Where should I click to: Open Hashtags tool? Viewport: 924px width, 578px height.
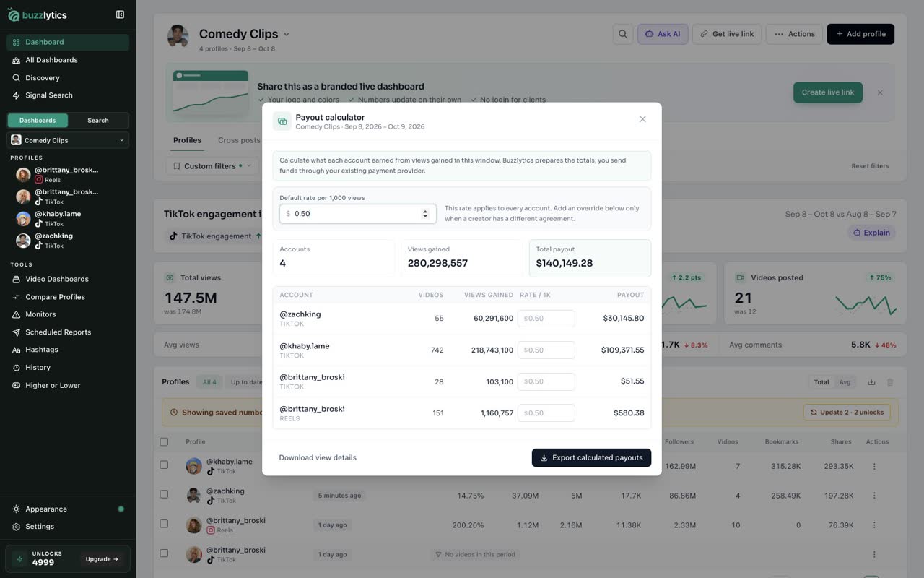(68, 350)
